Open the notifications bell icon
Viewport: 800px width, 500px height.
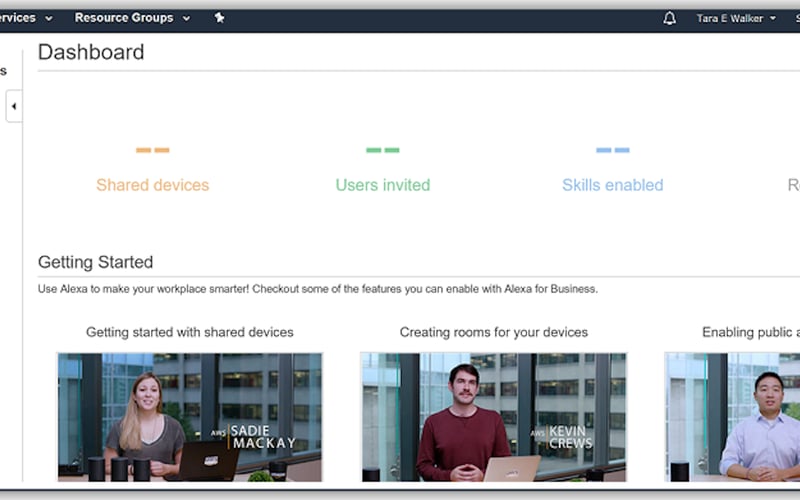(x=669, y=18)
